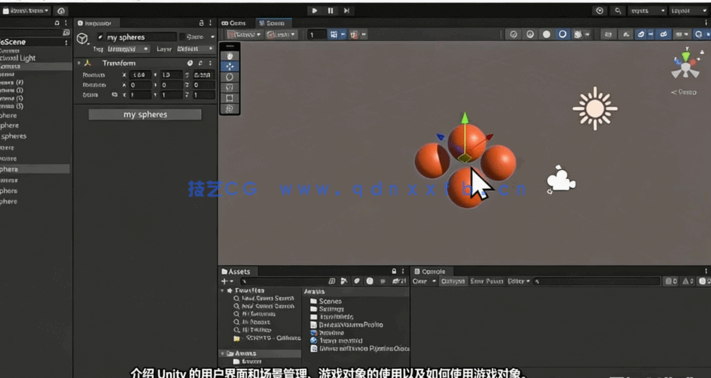Viewport: 711px width, 378px height.
Task: Open global search magnifier in top bar
Action: point(618,10)
